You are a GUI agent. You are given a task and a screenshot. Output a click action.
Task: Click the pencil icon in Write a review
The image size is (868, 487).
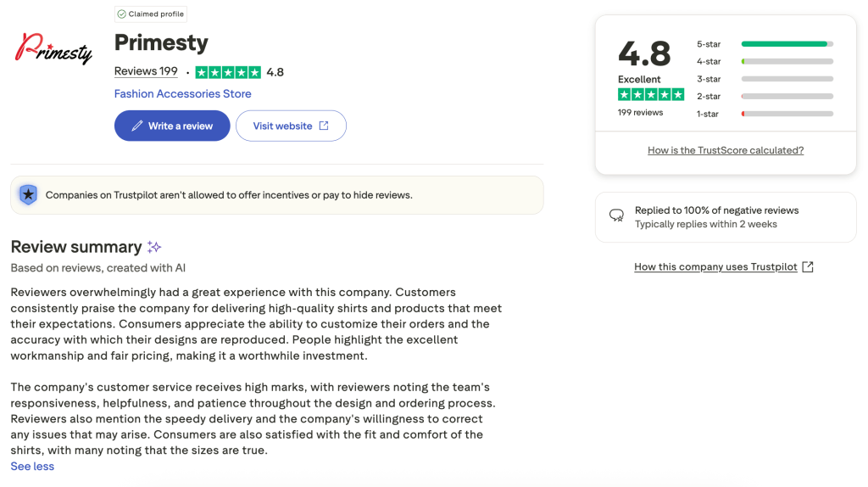coord(137,126)
